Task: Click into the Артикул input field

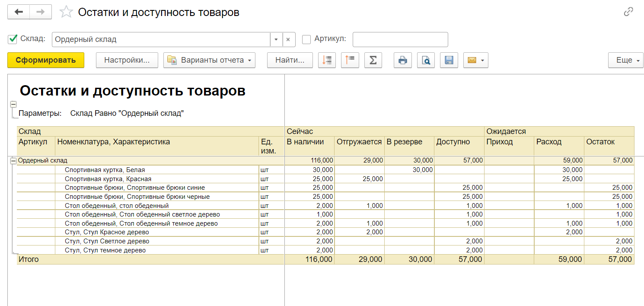Action: click(x=400, y=39)
